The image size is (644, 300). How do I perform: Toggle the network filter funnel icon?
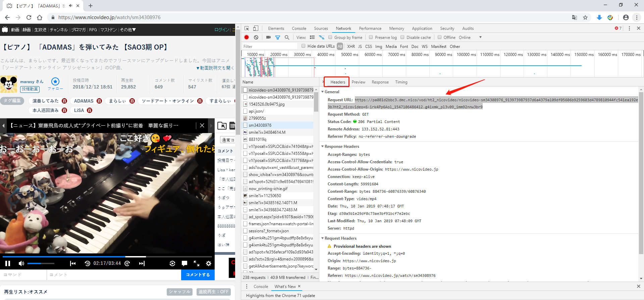pyautogui.click(x=278, y=38)
